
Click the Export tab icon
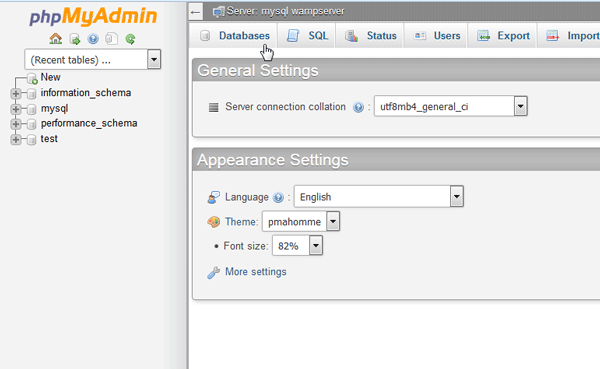point(483,36)
